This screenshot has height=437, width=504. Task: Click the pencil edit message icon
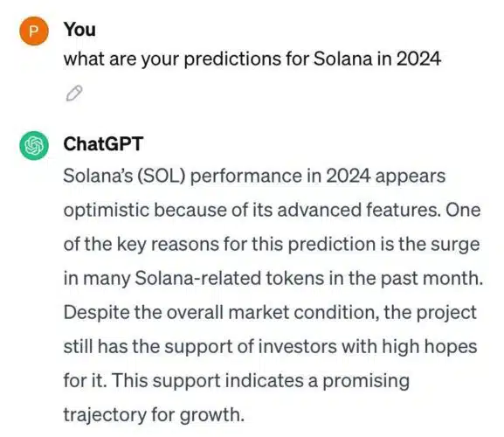(74, 94)
